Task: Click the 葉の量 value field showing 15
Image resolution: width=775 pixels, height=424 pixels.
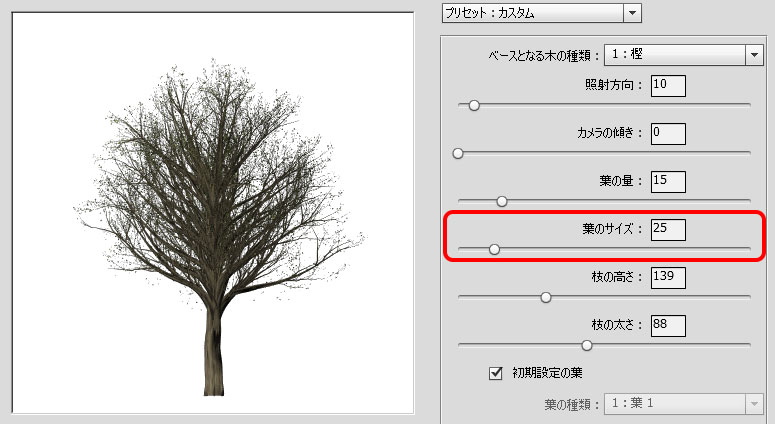Action: [668, 181]
